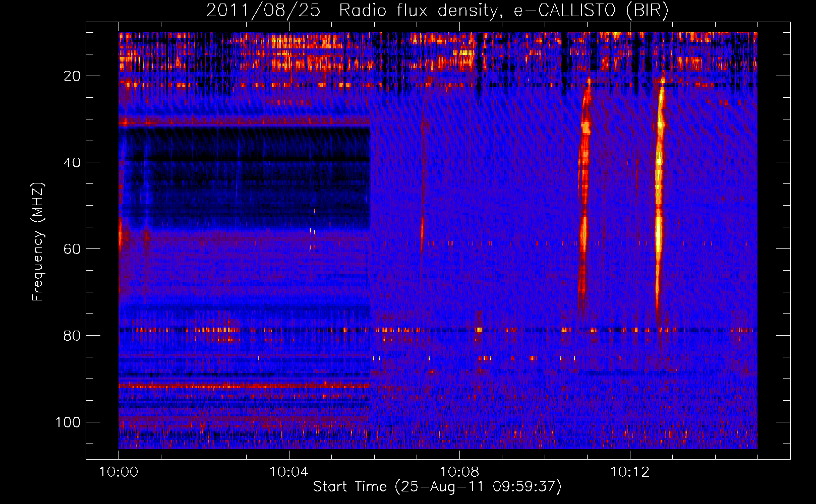Click the '20' frequency tick label
The image size is (816, 504).
coord(72,76)
